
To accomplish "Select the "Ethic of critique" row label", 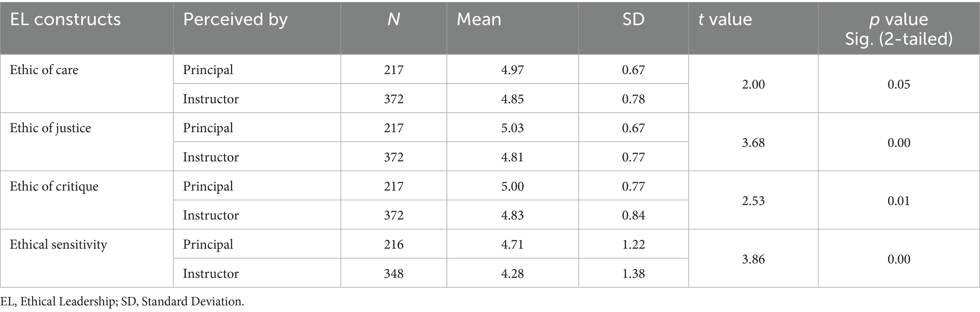I will (x=54, y=186).
